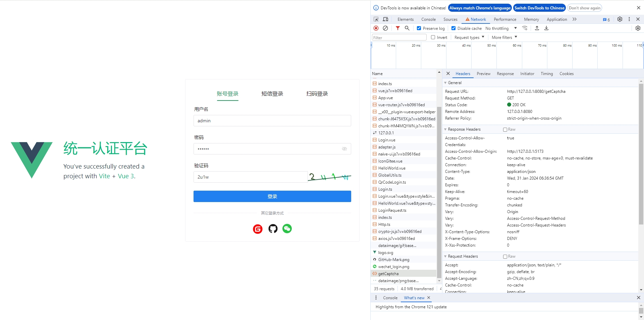Click the export HAR download icon
The image size is (644, 320).
pos(546,28)
